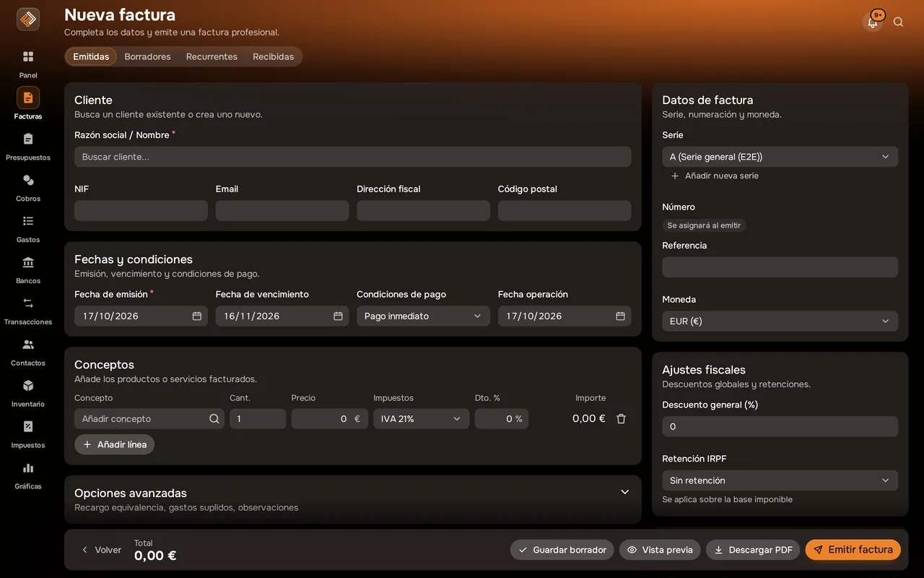Open the Bancos sidebar icon
Image resolution: width=924 pixels, height=578 pixels.
click(28, 262)
